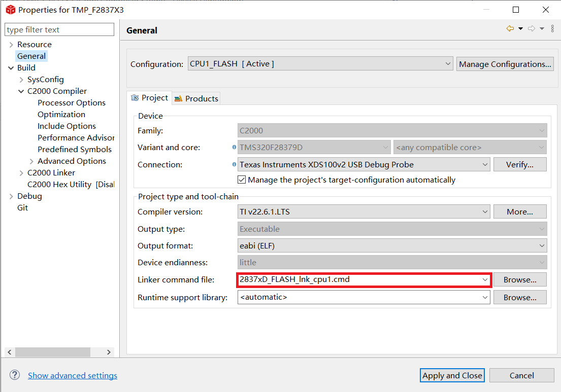
Task: Click the forward navigation arrow icon
Action: [x=532, y=29]
